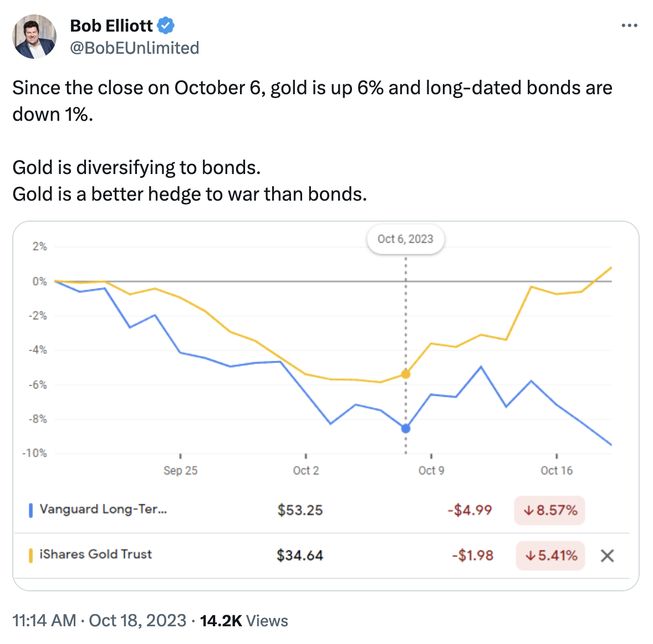Click the Sep 25 axis label
This screenshot has height=644, width=653.
coord(181,471)
